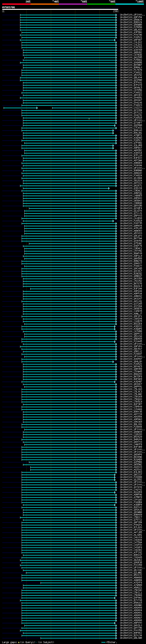Select the UniRef100_D0FHA2 label
Viewport: 146px width, 644px height.
(131, 597)
